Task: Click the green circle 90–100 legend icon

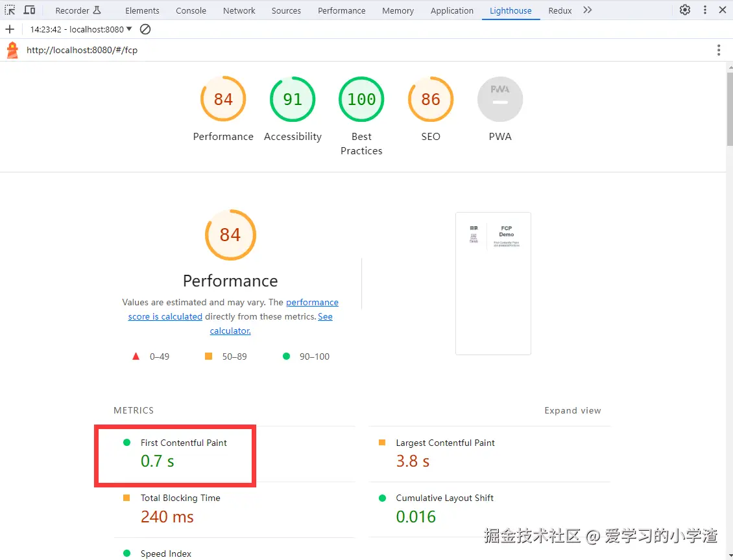Action: tap(287, 356)
